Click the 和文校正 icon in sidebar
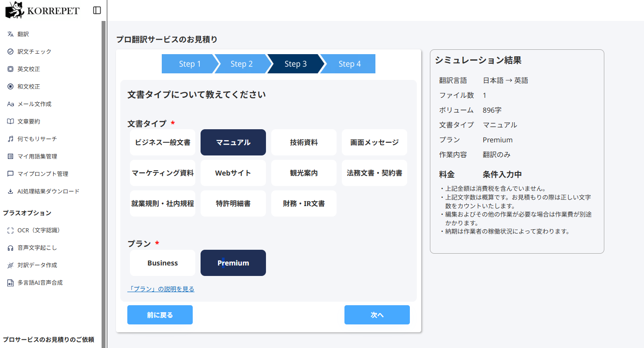Screen dimensions: 644x348 click(x=10, y=86)
